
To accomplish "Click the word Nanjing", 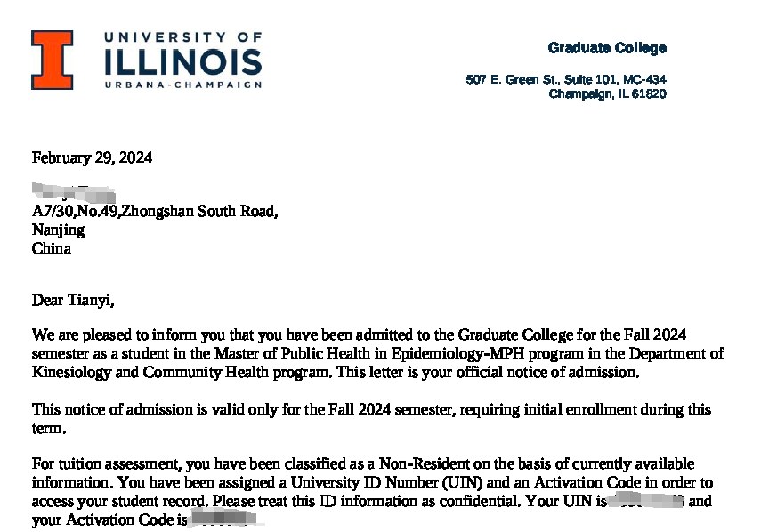I will coord(58,230).
